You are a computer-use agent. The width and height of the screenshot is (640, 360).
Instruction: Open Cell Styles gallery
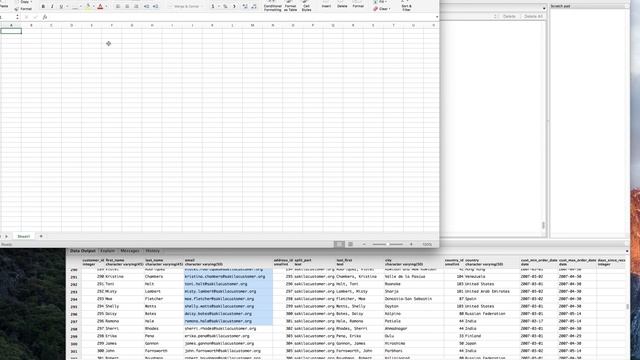307,6
